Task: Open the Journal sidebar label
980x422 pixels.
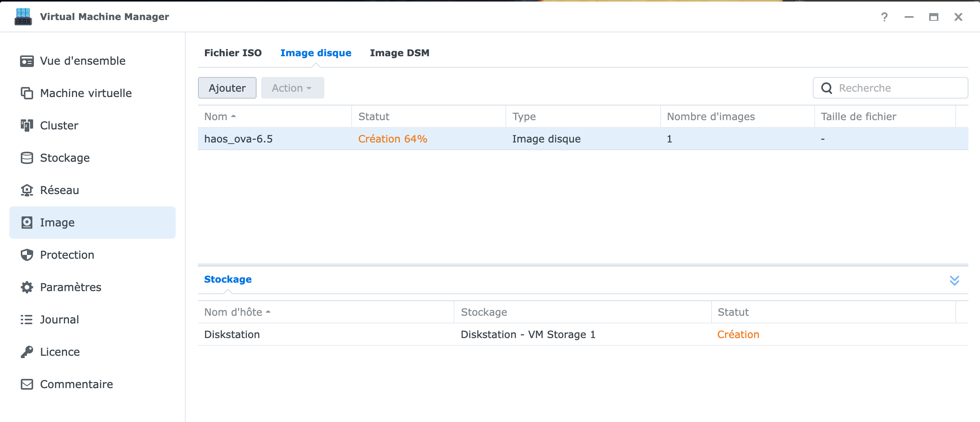Action: point(59,320)
